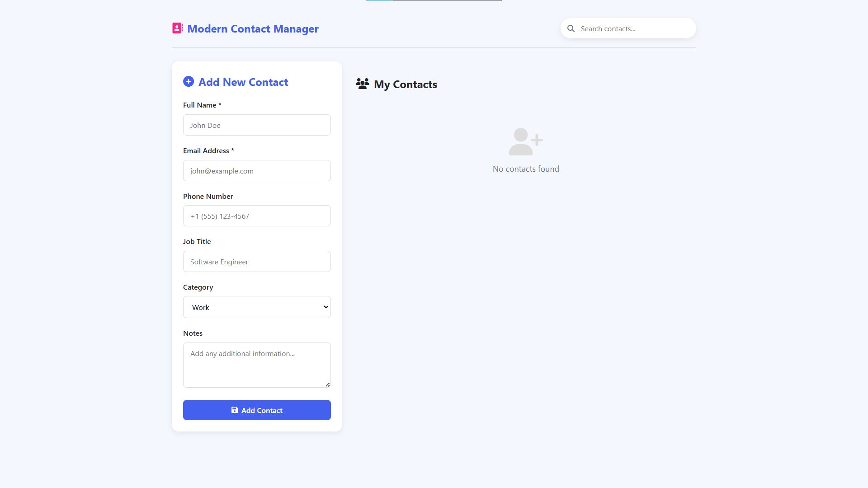868x488 pixels.
Task: Click the Job Title label
Action: pyautogui.click(x=197, y=242)
